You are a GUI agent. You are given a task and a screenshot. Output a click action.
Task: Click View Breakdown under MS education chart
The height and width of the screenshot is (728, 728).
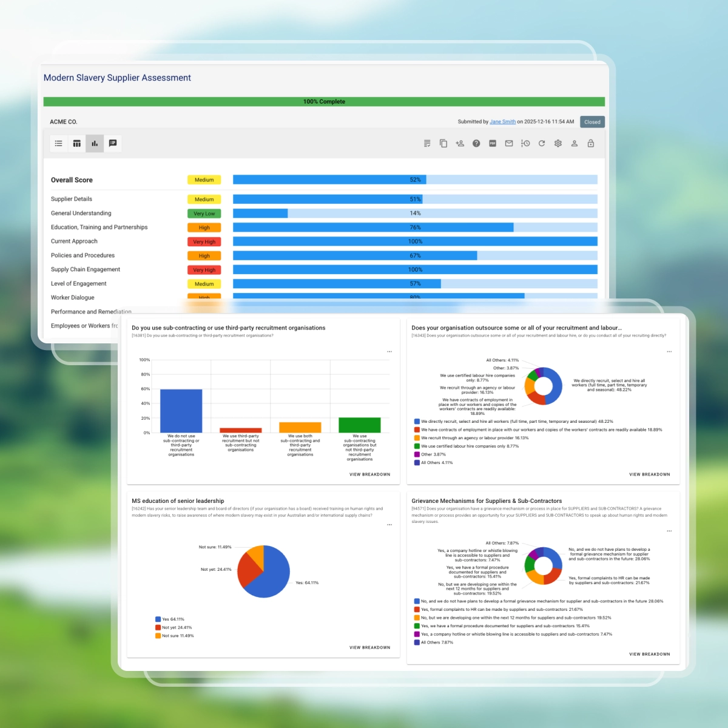coord(369,647)
